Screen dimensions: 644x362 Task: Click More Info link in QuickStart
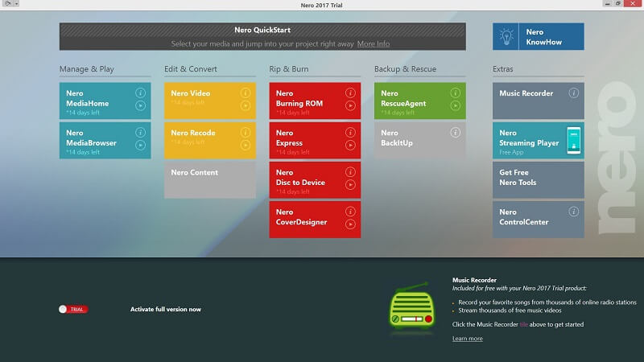click(x=374, y=44)
